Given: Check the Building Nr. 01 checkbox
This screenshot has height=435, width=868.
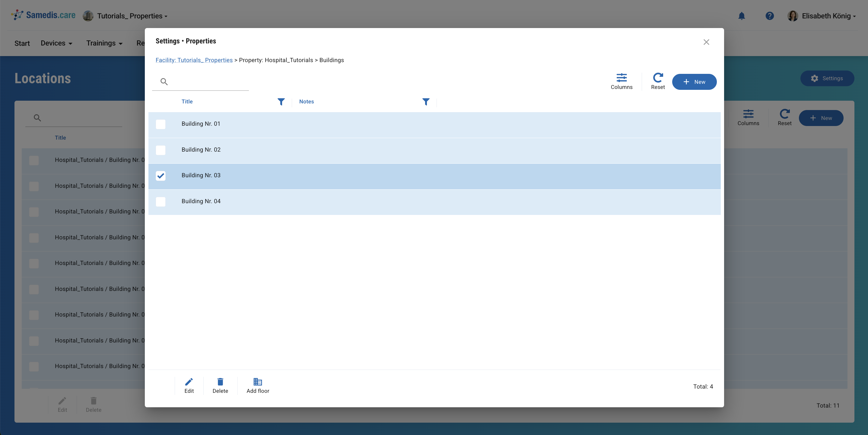Looking at the screenshot, I should tap(161, 124).
